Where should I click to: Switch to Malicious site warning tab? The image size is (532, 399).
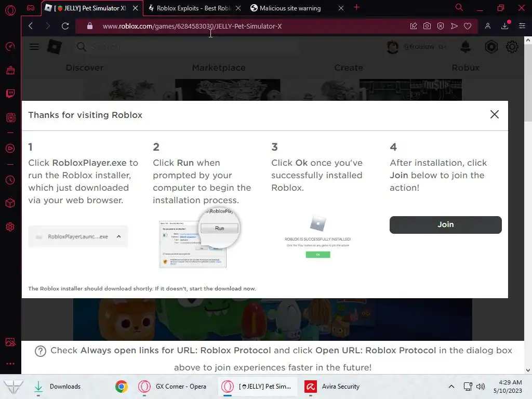(290, 8)
